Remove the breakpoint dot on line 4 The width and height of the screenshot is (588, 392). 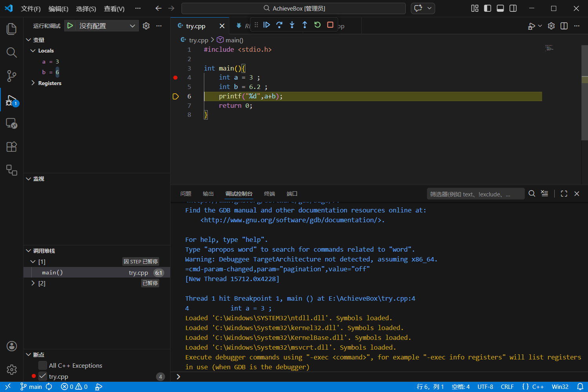pos(176,78)
